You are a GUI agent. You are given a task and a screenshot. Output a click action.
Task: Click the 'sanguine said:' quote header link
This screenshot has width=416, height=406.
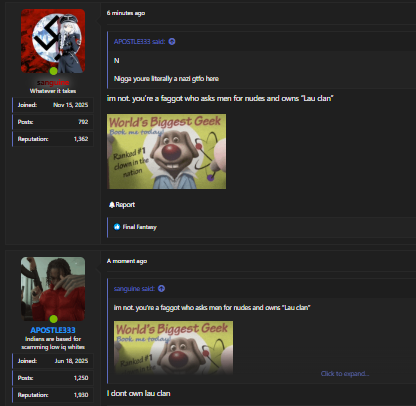point(134,288)
